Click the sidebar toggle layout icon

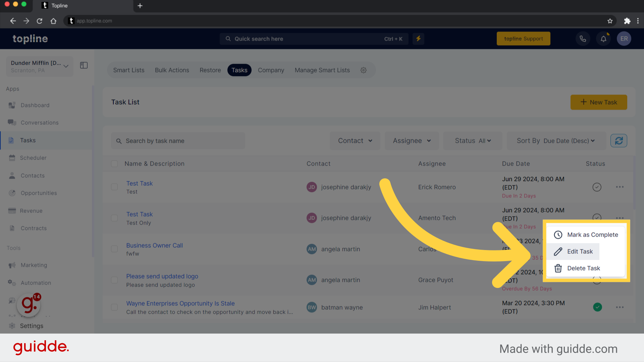click(84, 65)
